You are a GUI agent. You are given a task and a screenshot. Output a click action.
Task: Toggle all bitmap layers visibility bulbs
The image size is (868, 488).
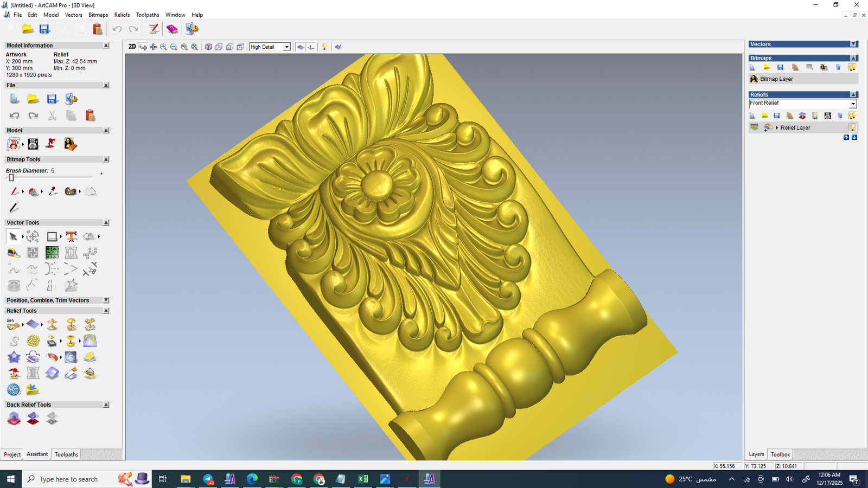pyautogui.click(x=852, y=67)
